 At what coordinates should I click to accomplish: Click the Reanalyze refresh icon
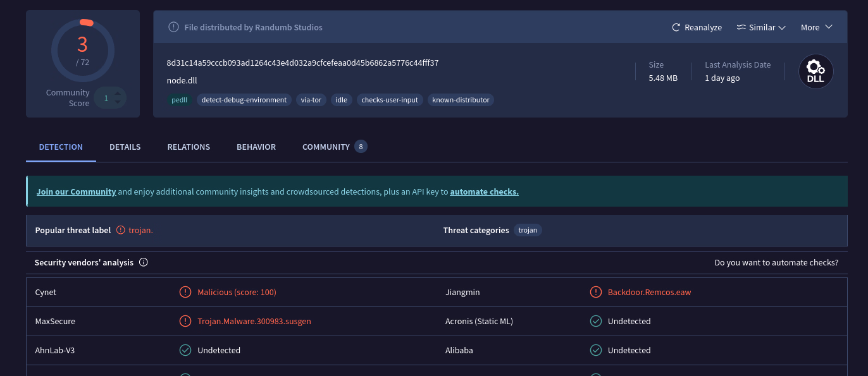click(676, 28)
